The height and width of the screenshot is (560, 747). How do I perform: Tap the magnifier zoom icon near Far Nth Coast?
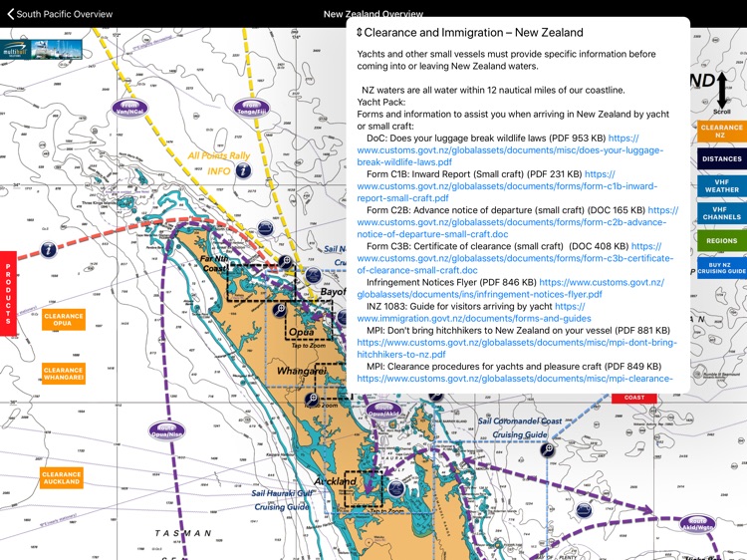(x=286, y=262)
